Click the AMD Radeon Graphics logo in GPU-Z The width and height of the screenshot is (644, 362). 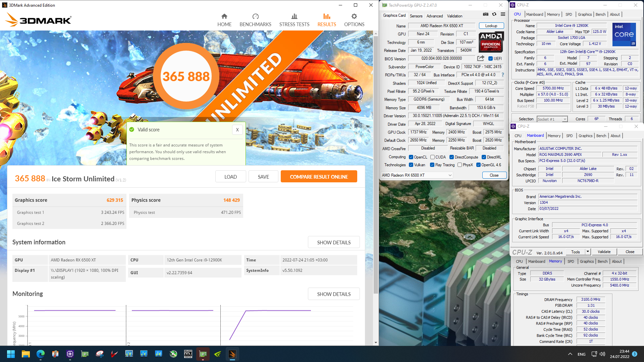[491, 42]
